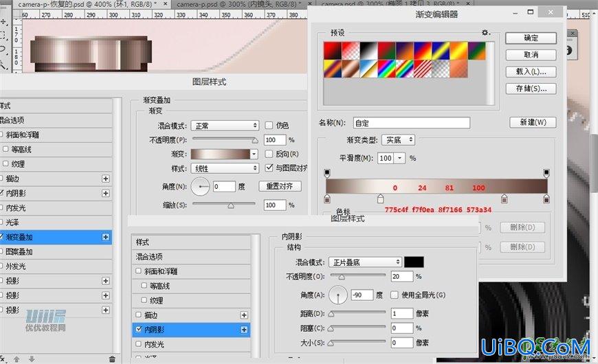The image size is (598, 364).
Task: Click the trash icon below the styles list
Action: 112,359
